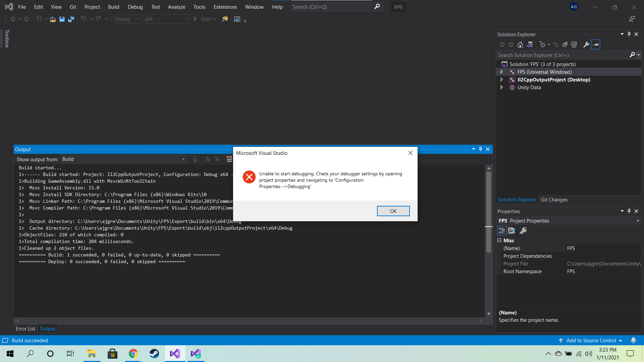
Task: Open the Build menu
Action: point(113,7)
